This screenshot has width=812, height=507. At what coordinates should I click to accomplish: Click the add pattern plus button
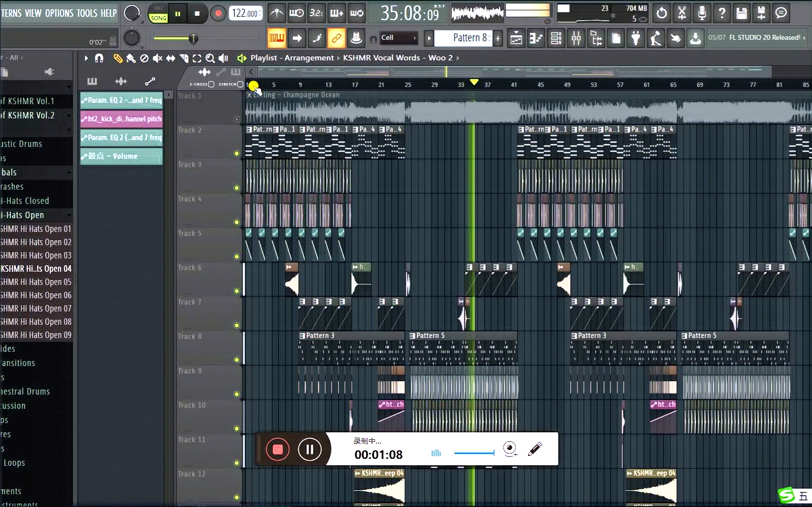pos(497,38)
